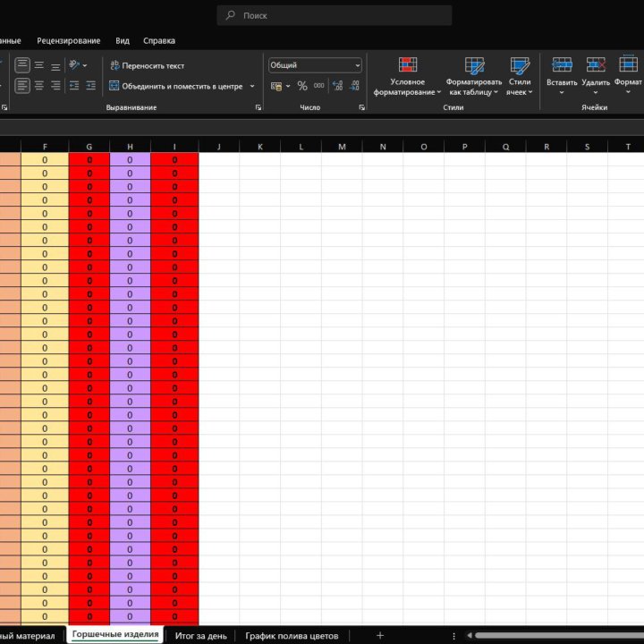Screen dimensions: 644x644
Task: Add a new sheet with plus button
Action: pos(380,635)
